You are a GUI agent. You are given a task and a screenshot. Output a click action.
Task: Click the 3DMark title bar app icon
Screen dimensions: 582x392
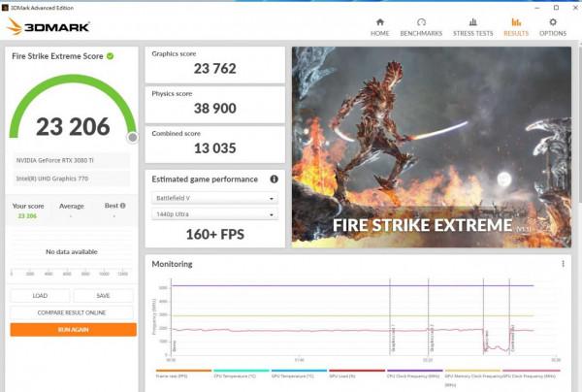click(5, 8)
